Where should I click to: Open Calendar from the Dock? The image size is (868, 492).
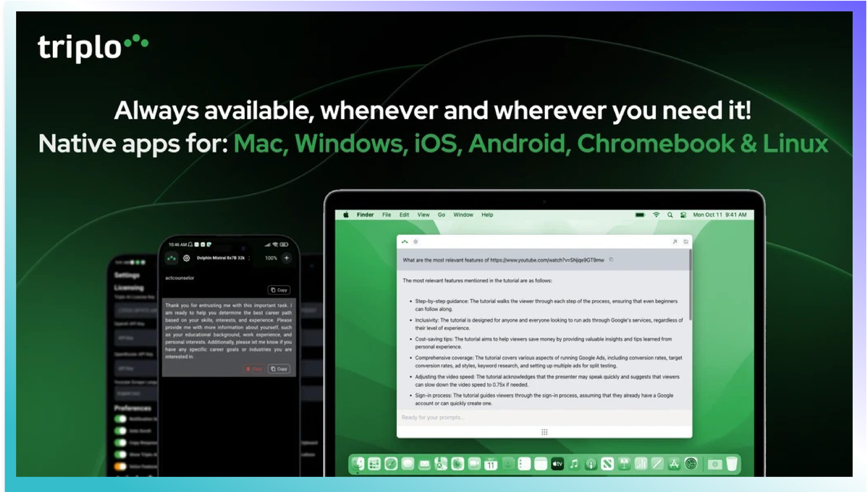point(491,464)
